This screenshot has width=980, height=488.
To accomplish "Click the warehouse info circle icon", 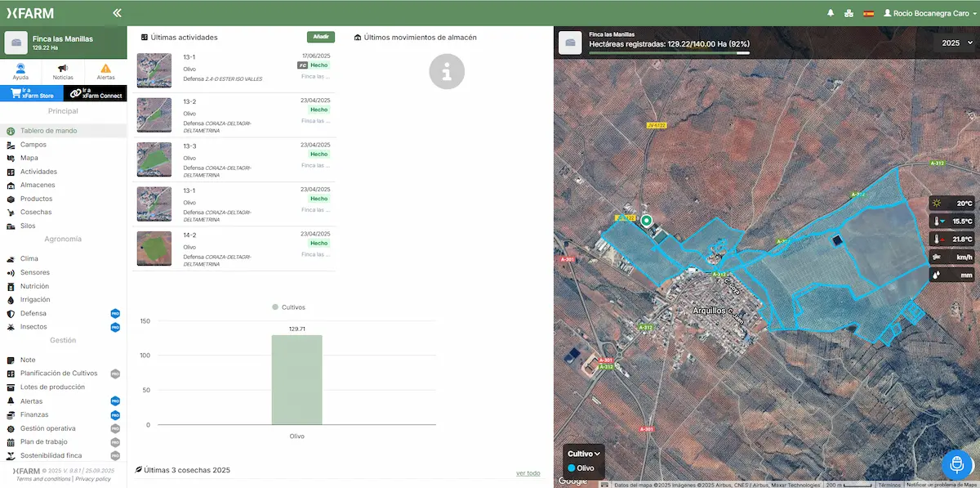I will (447, 72).
